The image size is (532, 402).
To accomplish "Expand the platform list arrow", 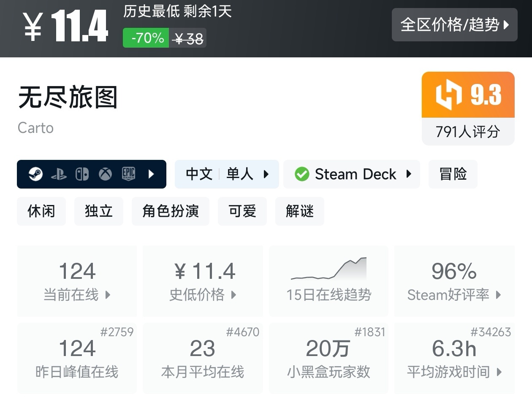I will [151, 174].
